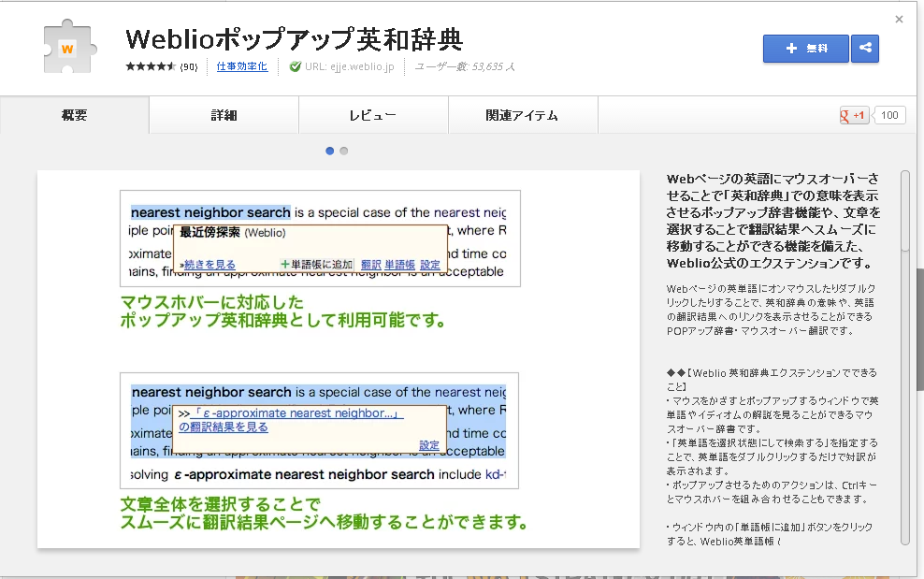924x579 pixels.
Task: Click the description panel vertical scrollbar
Action: (x=905, y=358)
